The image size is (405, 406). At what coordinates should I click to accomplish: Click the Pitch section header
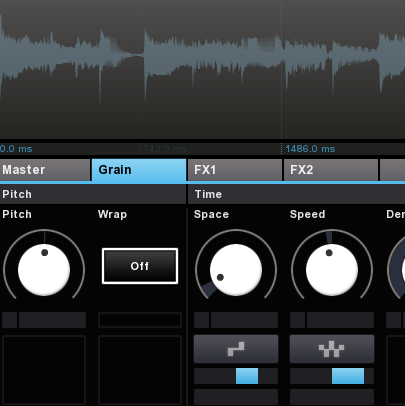coord(93,194)
